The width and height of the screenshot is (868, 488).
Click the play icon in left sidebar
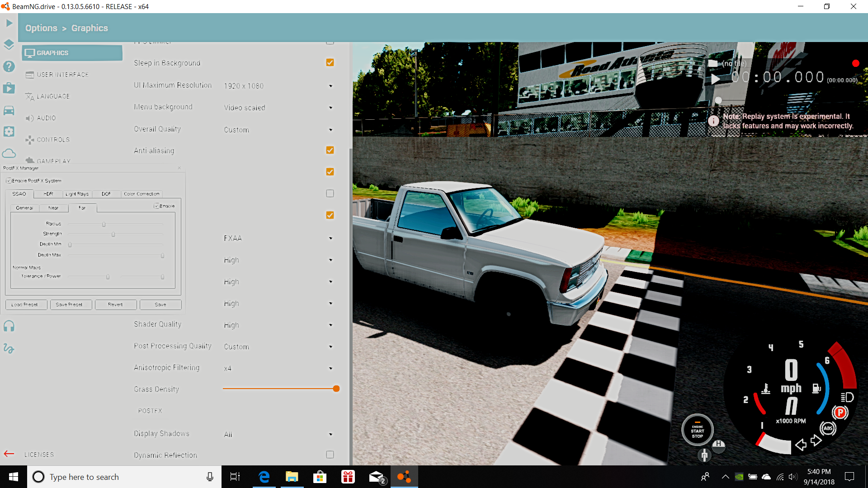point(9,23)
